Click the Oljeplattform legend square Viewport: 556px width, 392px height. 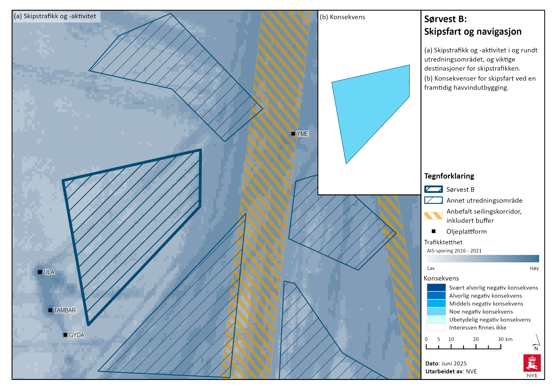[x=434, y=231]
